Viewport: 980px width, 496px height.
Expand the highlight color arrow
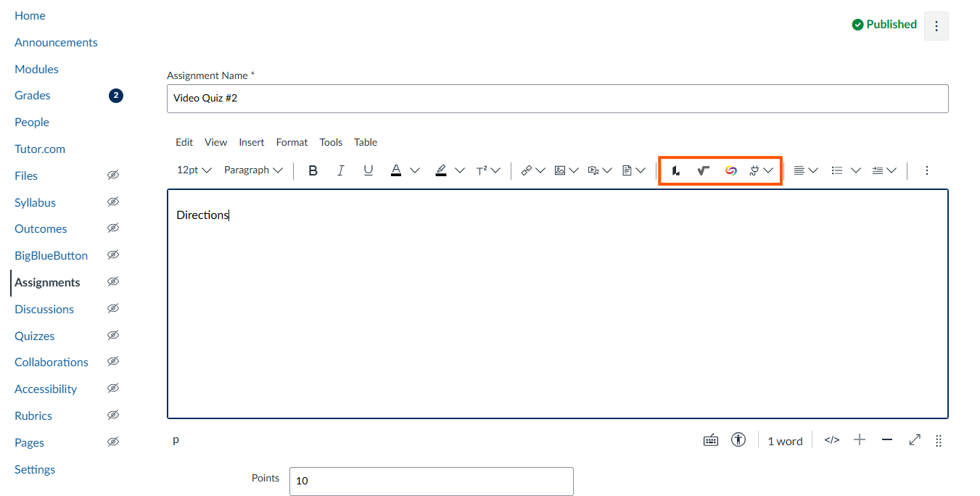460,170
